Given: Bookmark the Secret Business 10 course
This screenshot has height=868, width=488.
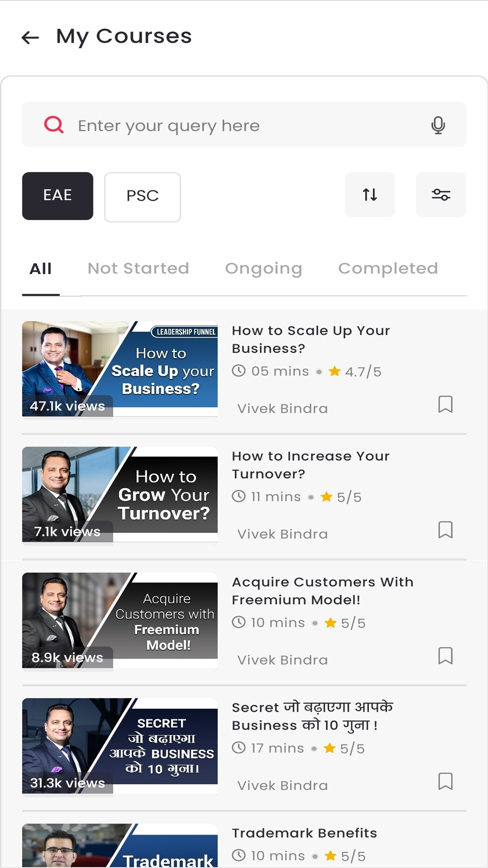Looking at the screenshot, I should [x=445, y=781].
